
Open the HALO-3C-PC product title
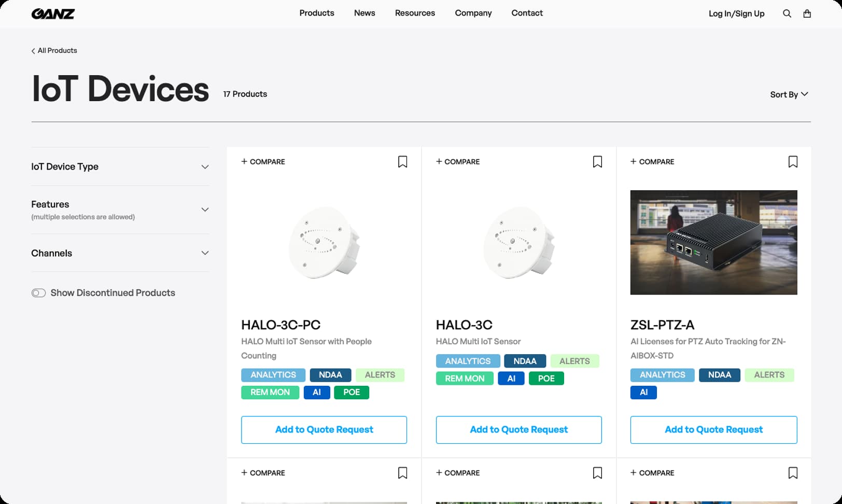[x=280, y=325]
